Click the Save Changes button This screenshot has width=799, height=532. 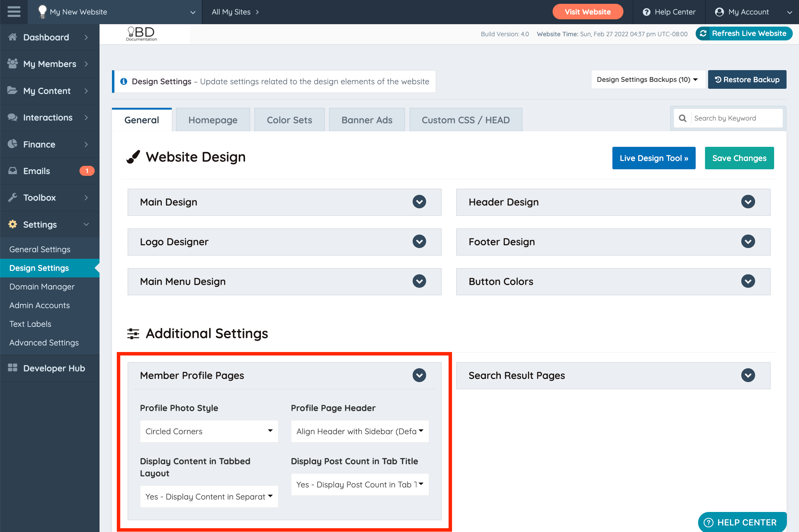click(x=739, y=158)
